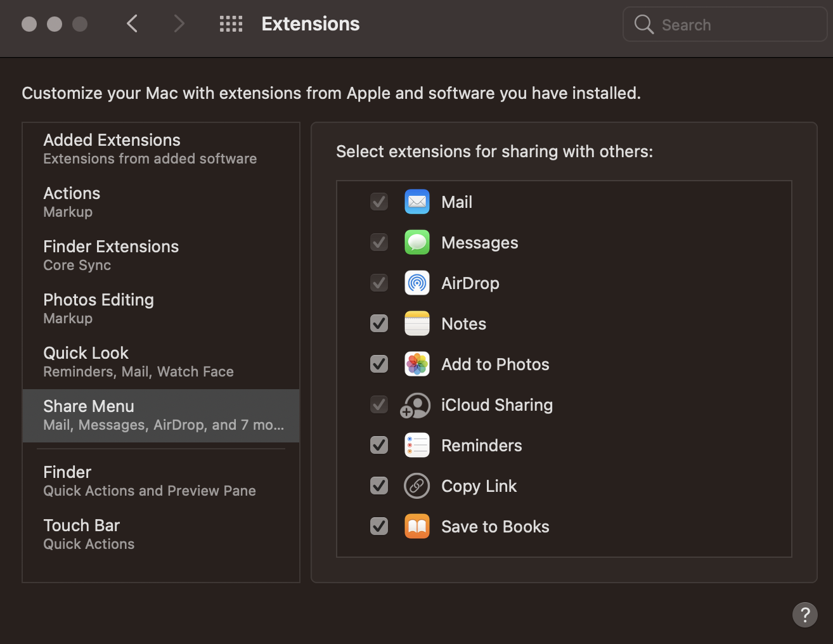
Task: Toggle the AirDrop share extension checkbox
Action: point(379,283)
